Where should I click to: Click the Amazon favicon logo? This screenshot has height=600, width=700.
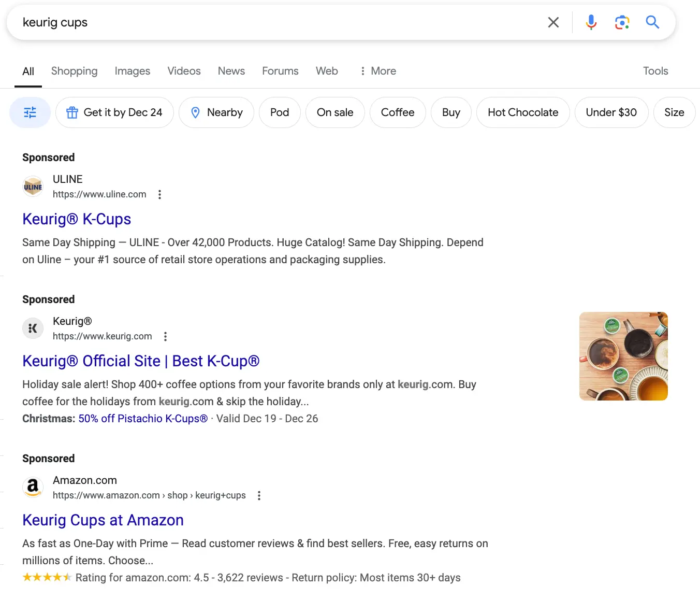[x=33, y=488]
